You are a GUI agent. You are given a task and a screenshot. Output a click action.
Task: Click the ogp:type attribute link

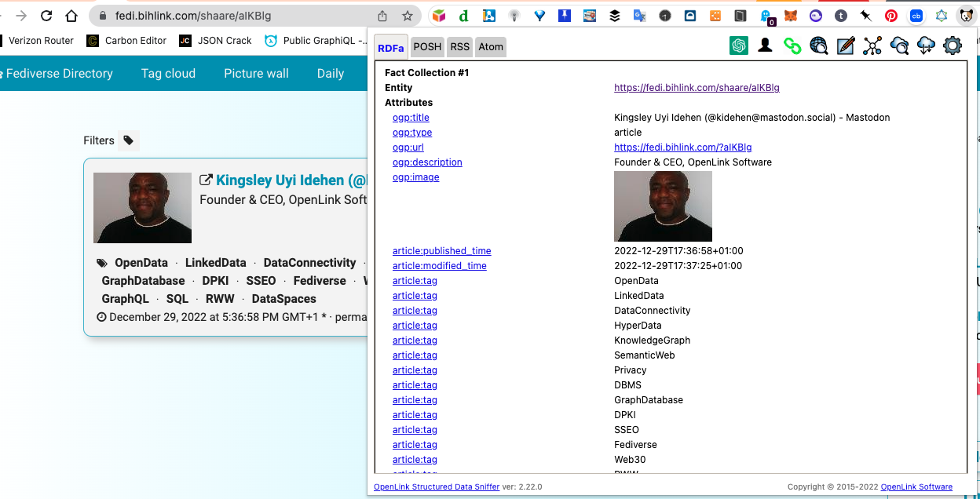click(412, 133)
